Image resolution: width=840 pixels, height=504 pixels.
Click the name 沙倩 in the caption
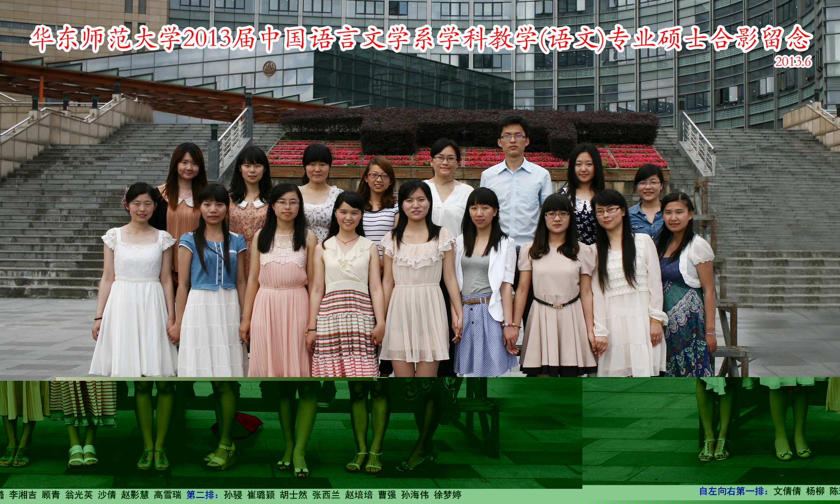(107, 495)
